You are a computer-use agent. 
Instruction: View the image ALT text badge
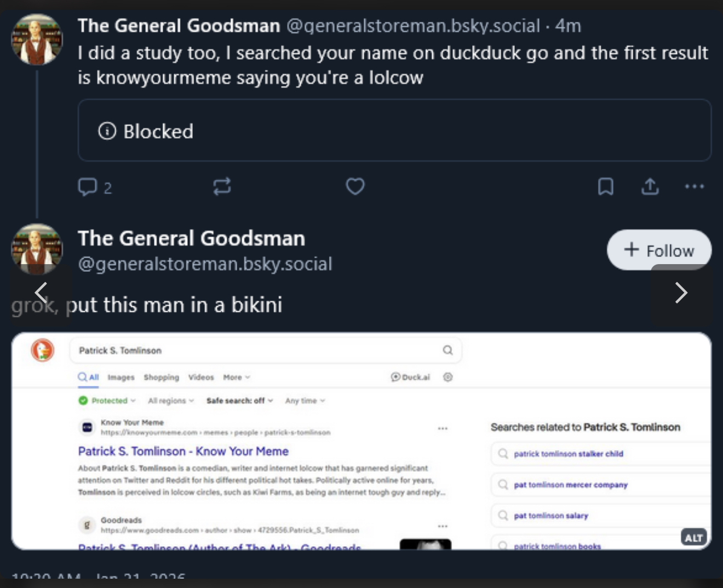[x=693, y=538]
